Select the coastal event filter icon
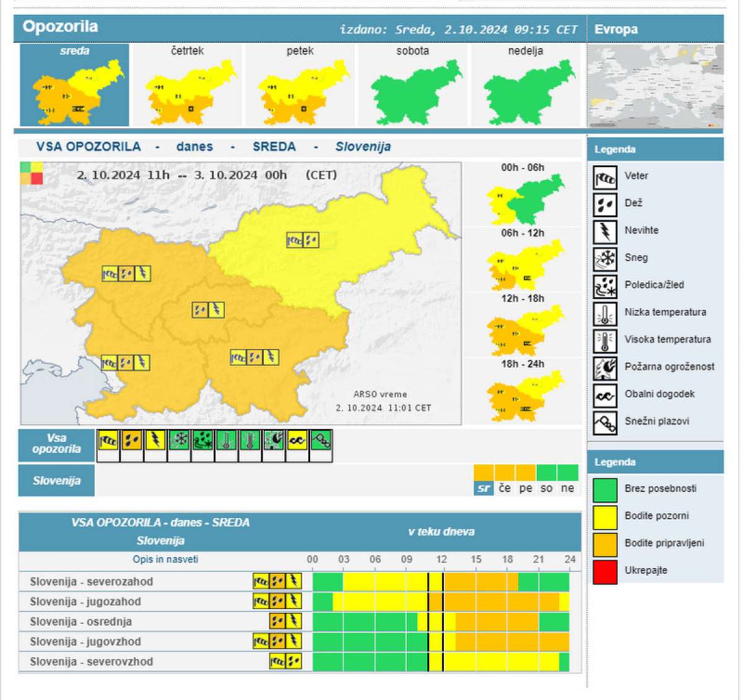The image size is (743, 700). 297,441
